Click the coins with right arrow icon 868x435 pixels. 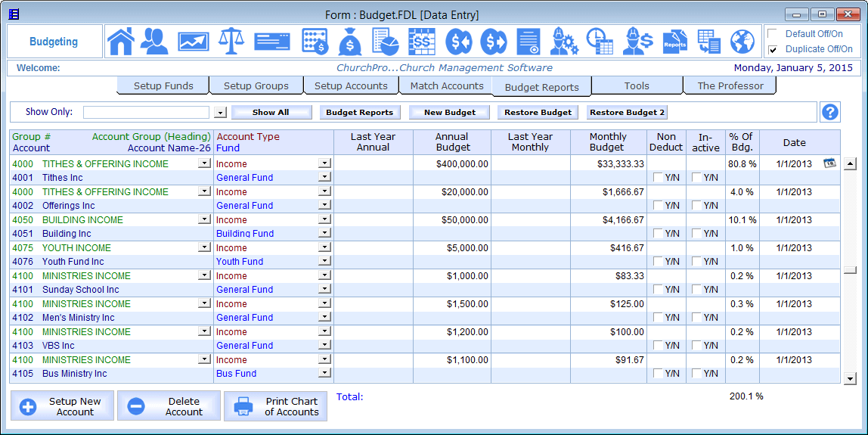coord(494,42)
